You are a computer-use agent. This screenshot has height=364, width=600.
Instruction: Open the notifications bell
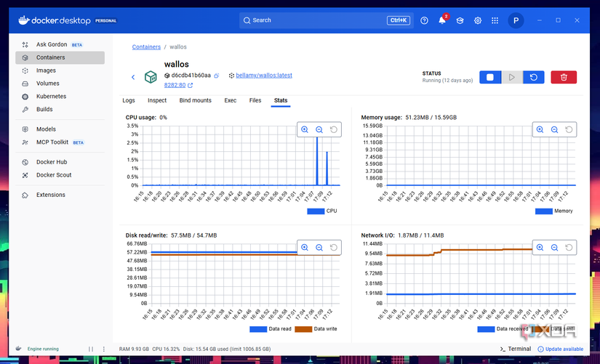click(442, 20)
